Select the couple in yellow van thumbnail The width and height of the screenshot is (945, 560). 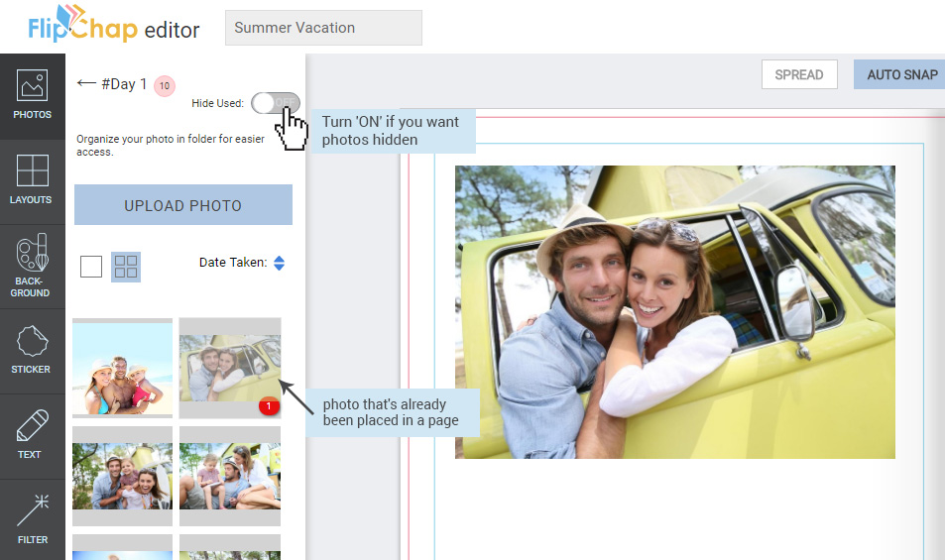230,368
